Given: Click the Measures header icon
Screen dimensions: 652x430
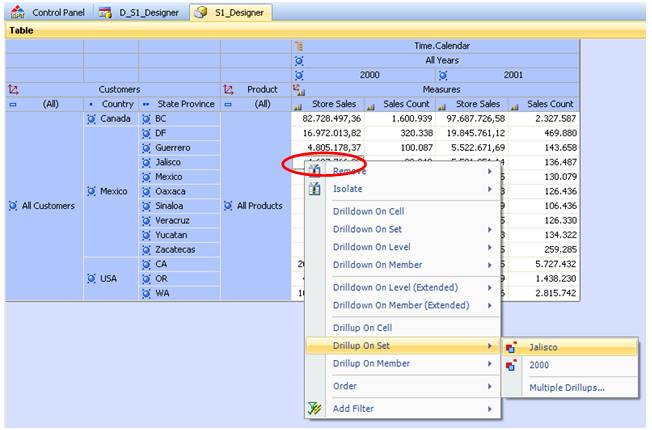Looking at the screenshot, I should pos(299,89).
